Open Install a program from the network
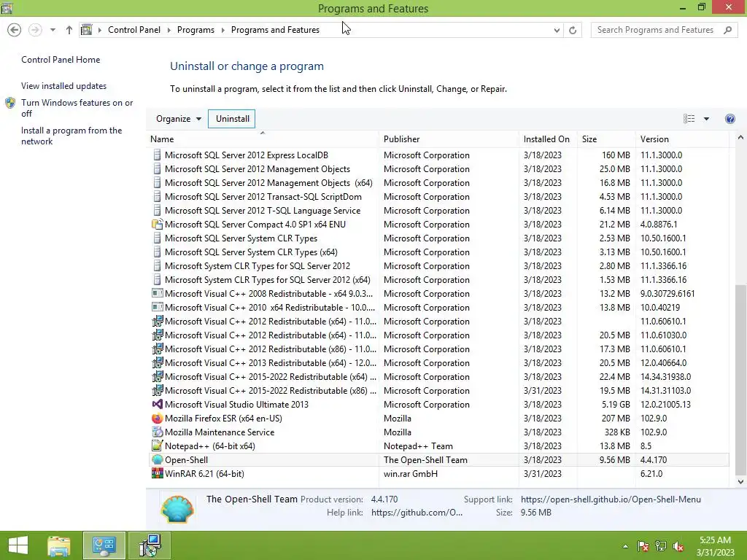 [71, 136]
